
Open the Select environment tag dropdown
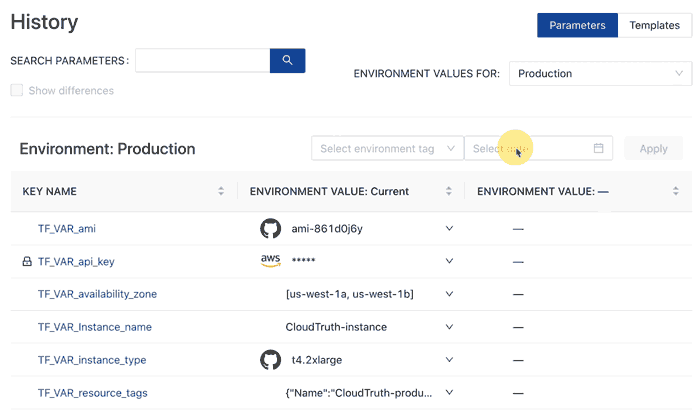388,148
